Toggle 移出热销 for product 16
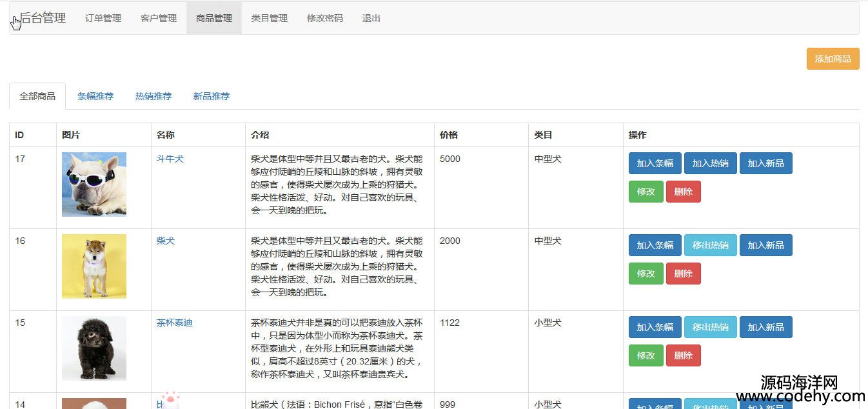Screen dimensions: 868x409 [x=710, y=245]
